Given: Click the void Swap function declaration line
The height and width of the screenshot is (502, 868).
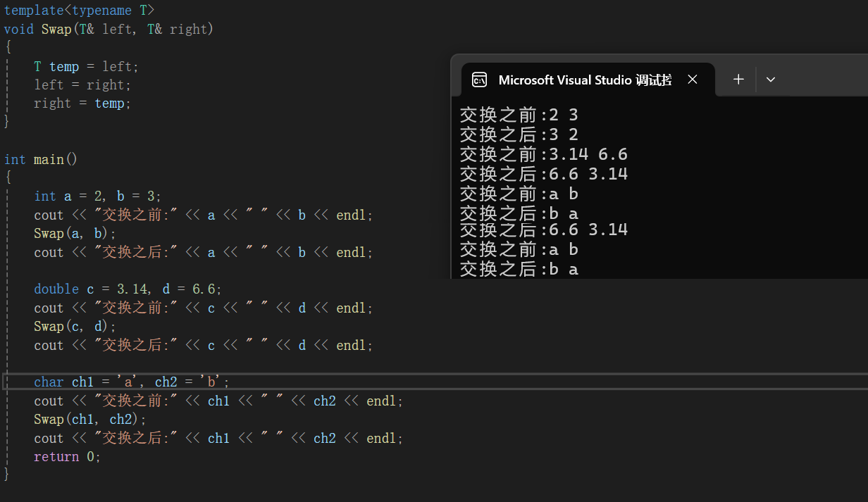Looking at the screenshot, I should pyautogui.click(x=108, y=29).
